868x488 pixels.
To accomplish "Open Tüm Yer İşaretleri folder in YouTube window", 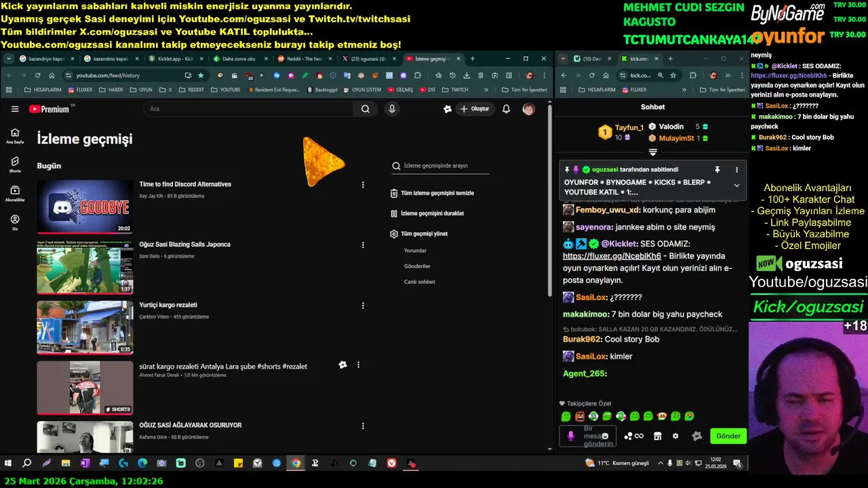I will pyautogui.click(x=525, y=89).
